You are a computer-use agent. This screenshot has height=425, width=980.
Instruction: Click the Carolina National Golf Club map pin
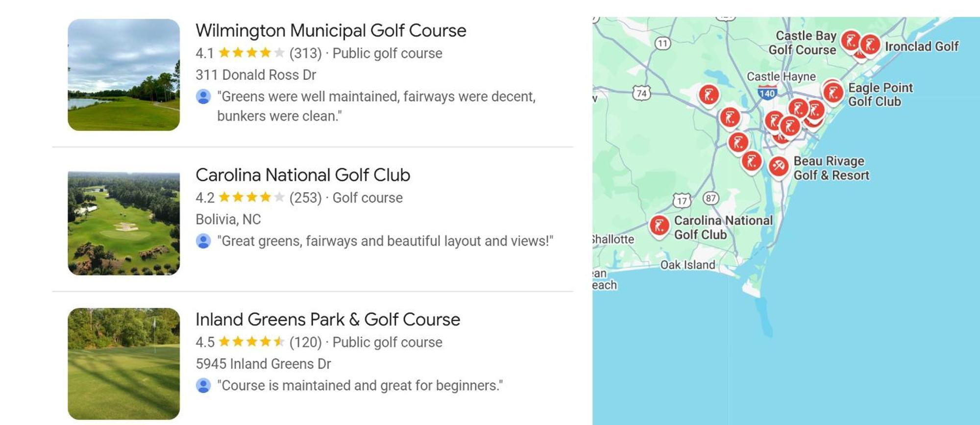[660, 226]
